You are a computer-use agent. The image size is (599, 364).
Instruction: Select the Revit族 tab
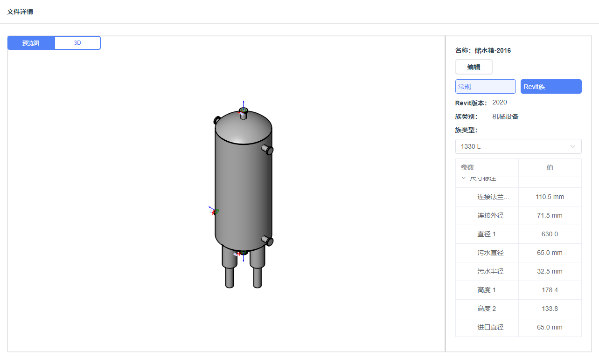(550, 87)
